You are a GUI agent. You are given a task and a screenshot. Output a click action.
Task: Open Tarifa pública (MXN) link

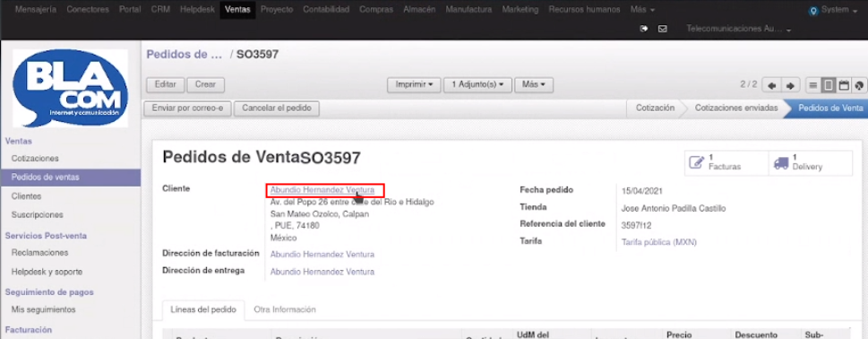pos(658,242)
